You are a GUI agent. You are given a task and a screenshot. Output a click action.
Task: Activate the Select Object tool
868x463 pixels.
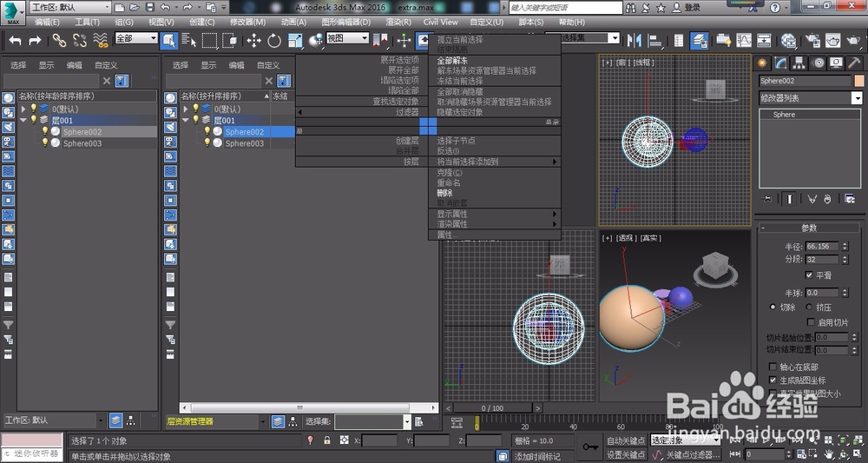[x=169, y=41]
